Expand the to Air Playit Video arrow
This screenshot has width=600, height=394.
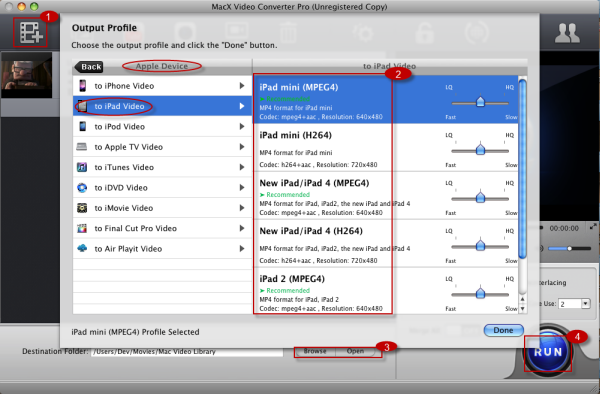tap(242, 249)
